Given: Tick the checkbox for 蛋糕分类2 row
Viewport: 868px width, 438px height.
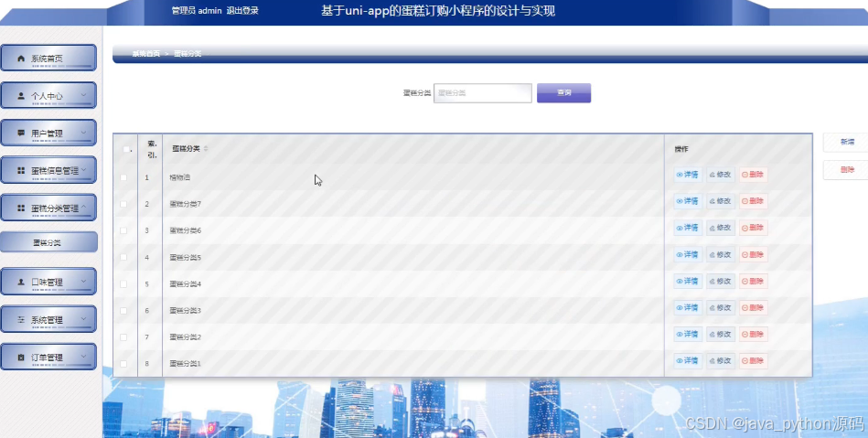Looking at the screenshot, I should (x=123, y=337).
